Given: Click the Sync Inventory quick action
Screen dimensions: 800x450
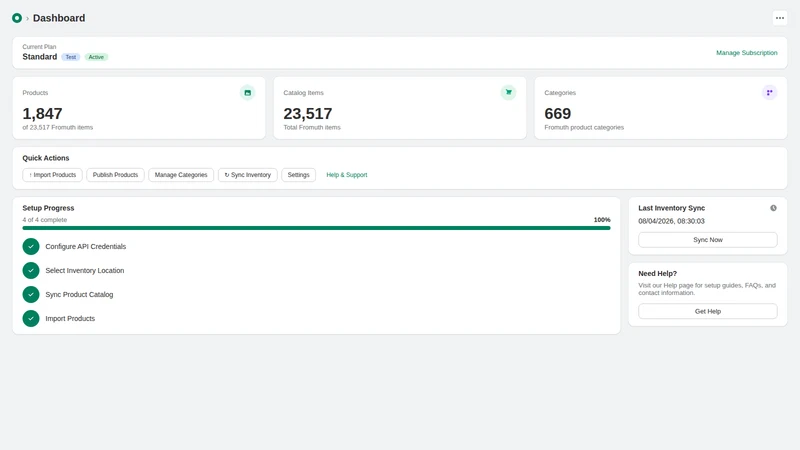Looking at the screenshot, I should tap(247, 175).
